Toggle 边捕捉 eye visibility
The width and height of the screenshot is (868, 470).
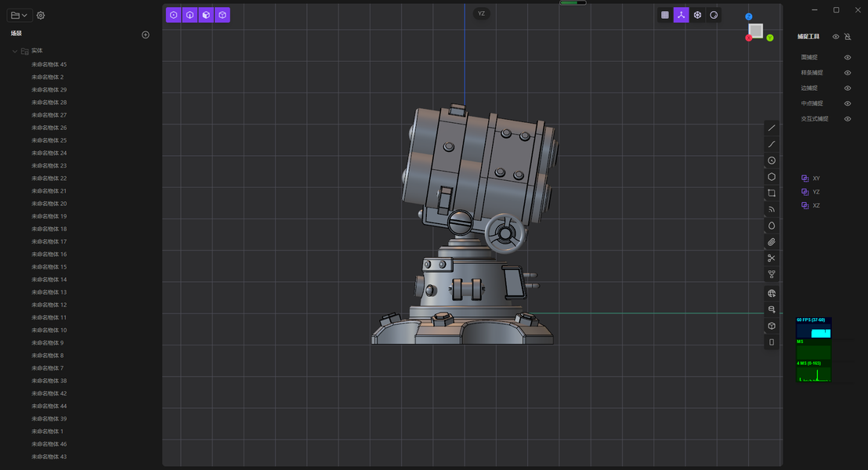848,88
